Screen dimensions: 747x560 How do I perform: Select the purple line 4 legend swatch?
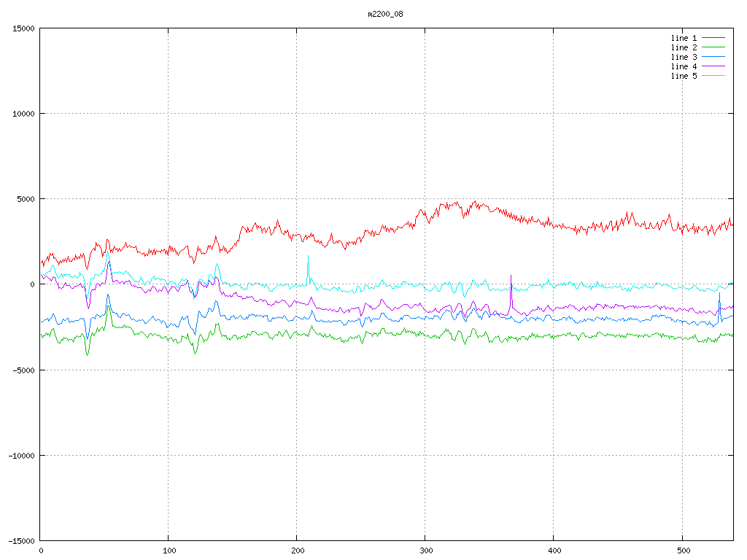(713, 66)
